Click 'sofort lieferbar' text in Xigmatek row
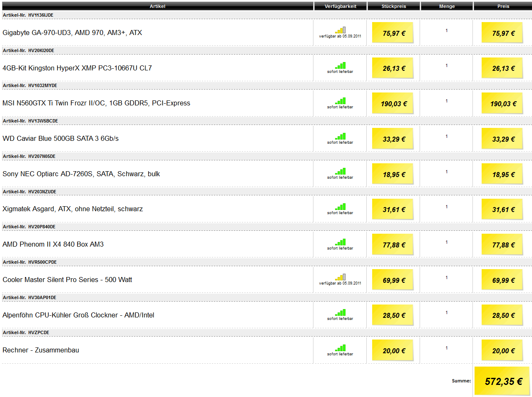This screenshot has height=397, width=532. click(x=340, y=213)
